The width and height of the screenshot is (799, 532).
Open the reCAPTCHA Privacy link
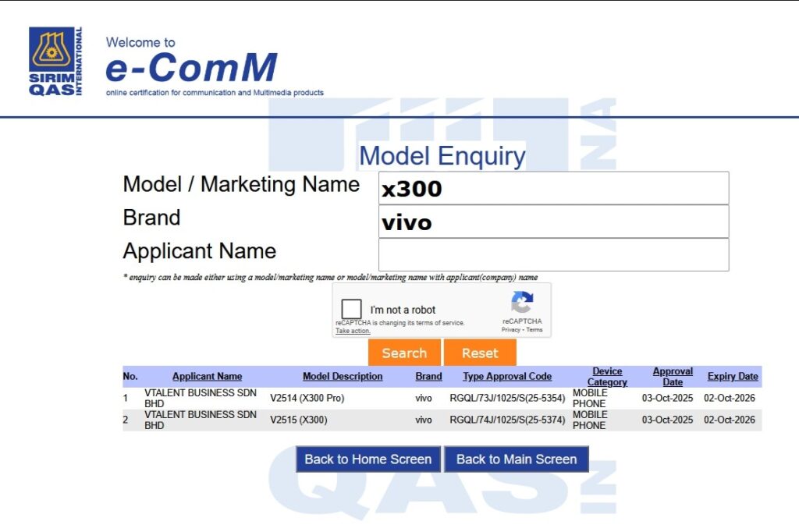tap(510, 330)
